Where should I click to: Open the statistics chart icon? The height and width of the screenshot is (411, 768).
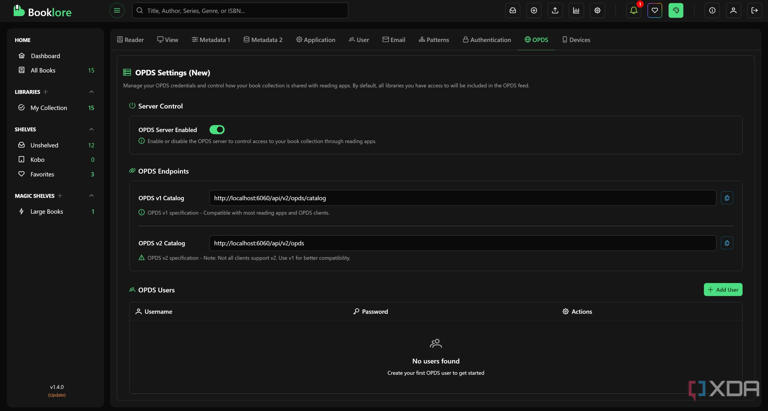pyautogui.click(x=576, y=11)
